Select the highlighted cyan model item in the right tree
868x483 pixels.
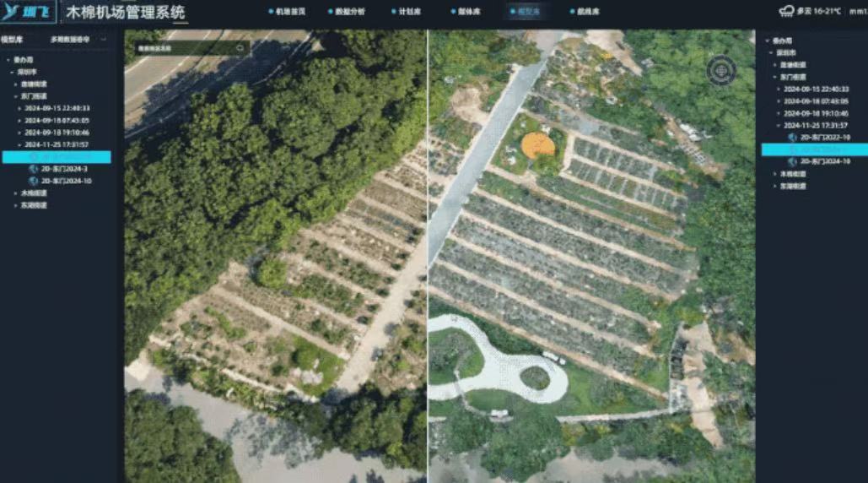814,149
